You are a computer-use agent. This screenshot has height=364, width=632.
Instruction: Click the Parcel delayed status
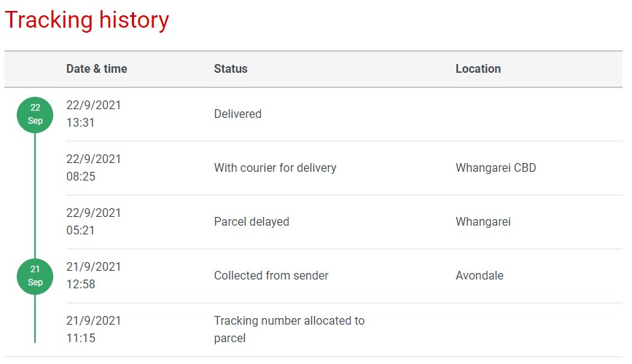pos(251,222)
